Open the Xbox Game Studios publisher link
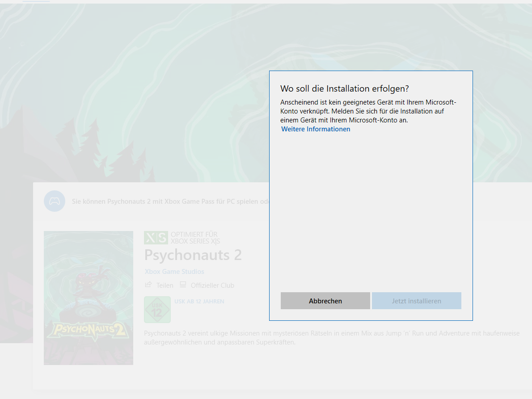The height and width of the screenshot is (399, 532). coord(174,272)
